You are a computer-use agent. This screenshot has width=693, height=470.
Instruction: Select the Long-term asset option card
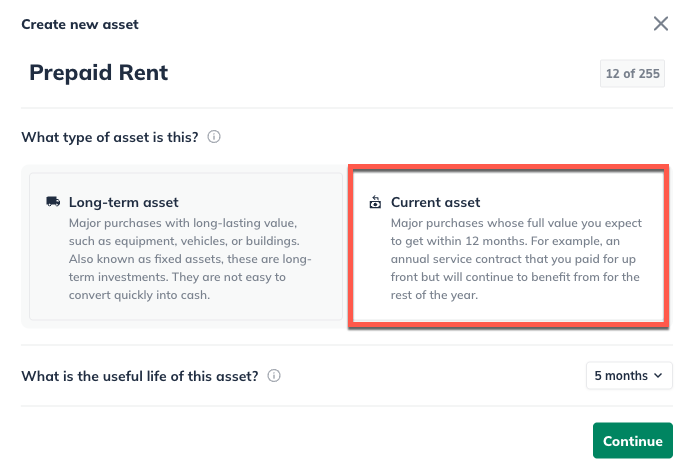pyautogui.click(x=185, y=247)
